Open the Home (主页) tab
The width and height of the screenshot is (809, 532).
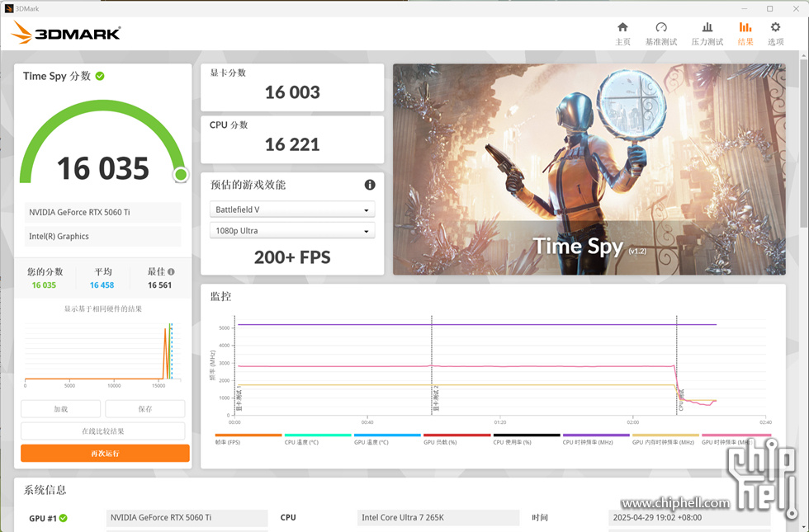(622, 34)
